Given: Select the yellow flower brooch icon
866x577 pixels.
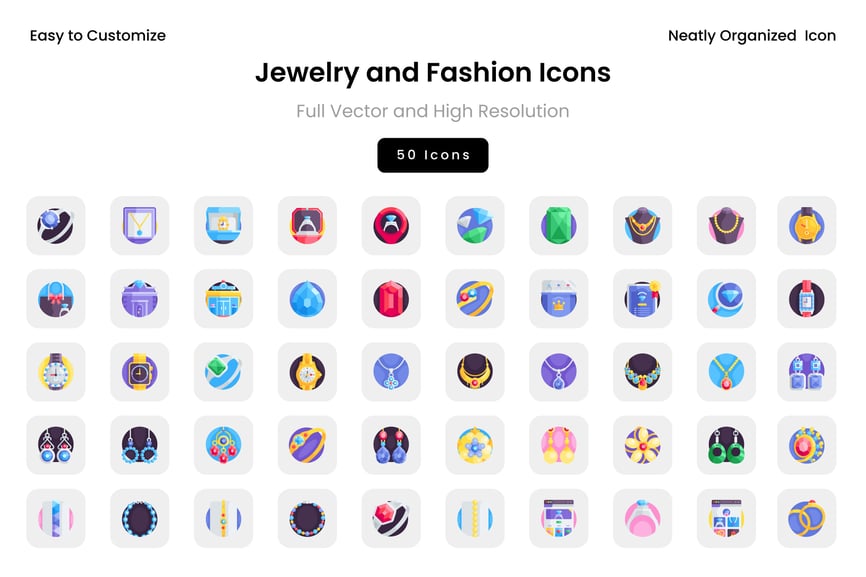Looking at the screenshot, I should (642, 445).
